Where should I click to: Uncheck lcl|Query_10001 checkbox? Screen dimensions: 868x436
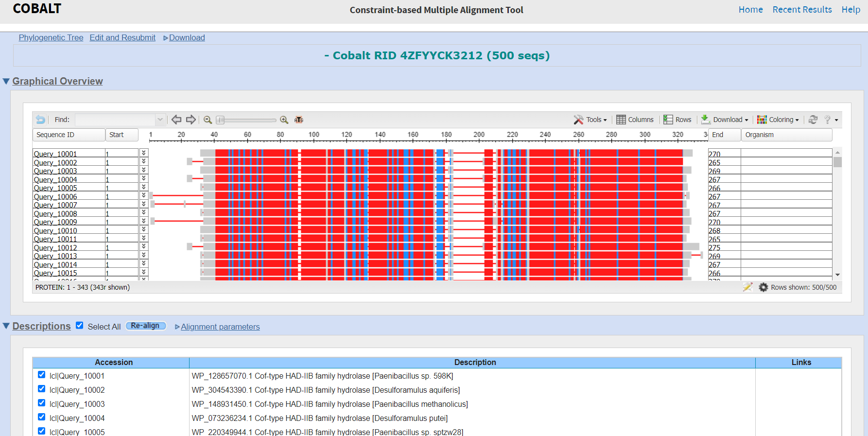(42, 375)
